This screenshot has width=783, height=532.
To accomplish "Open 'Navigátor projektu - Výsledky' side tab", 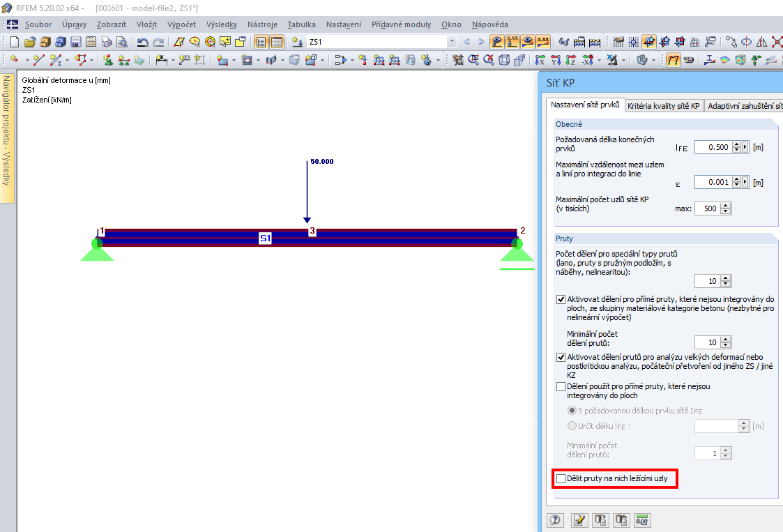I will pyautogui.click(x=6, y=137).
